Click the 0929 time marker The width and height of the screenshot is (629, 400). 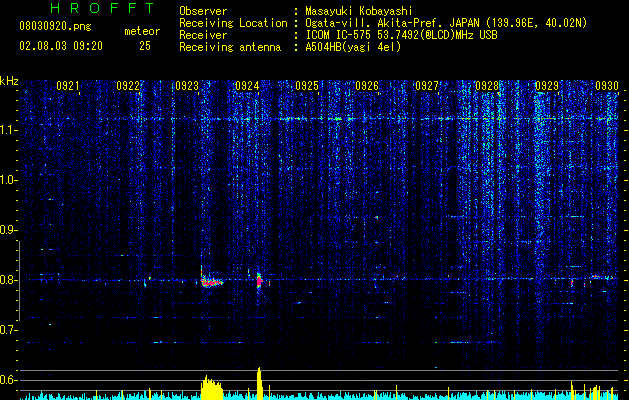coord(547,86)
